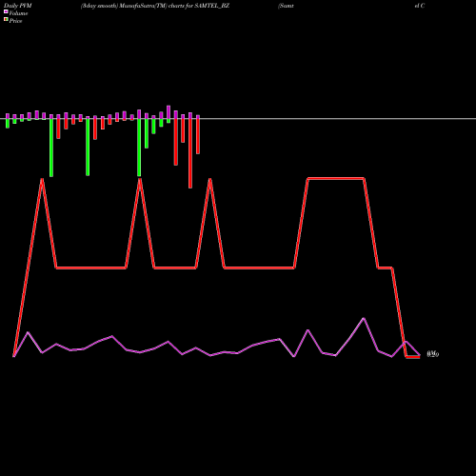Click the 'Price' legend label
Viewport: 476px width, 476px height.
point(15,21)
